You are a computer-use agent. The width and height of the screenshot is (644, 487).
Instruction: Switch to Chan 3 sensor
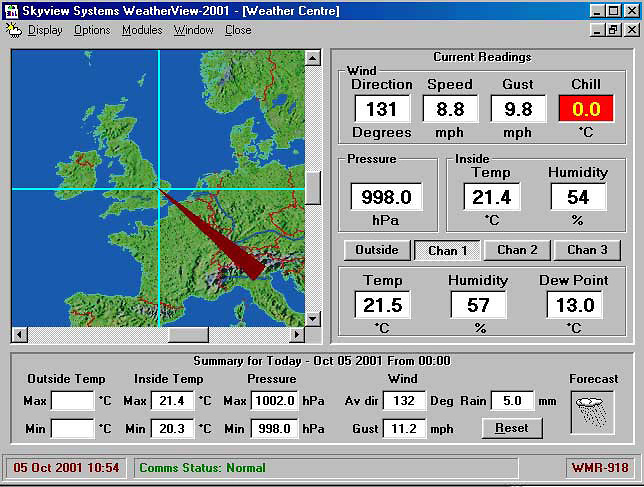587,250
